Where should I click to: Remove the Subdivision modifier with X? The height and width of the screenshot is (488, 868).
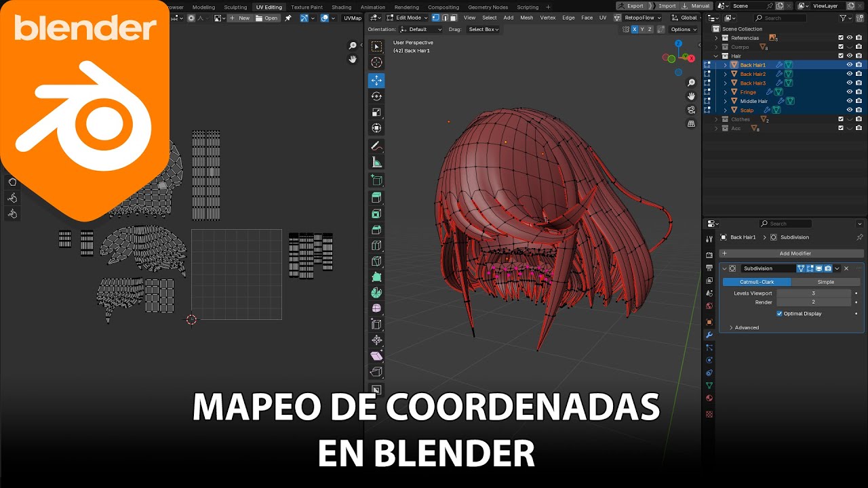(846, 268)
